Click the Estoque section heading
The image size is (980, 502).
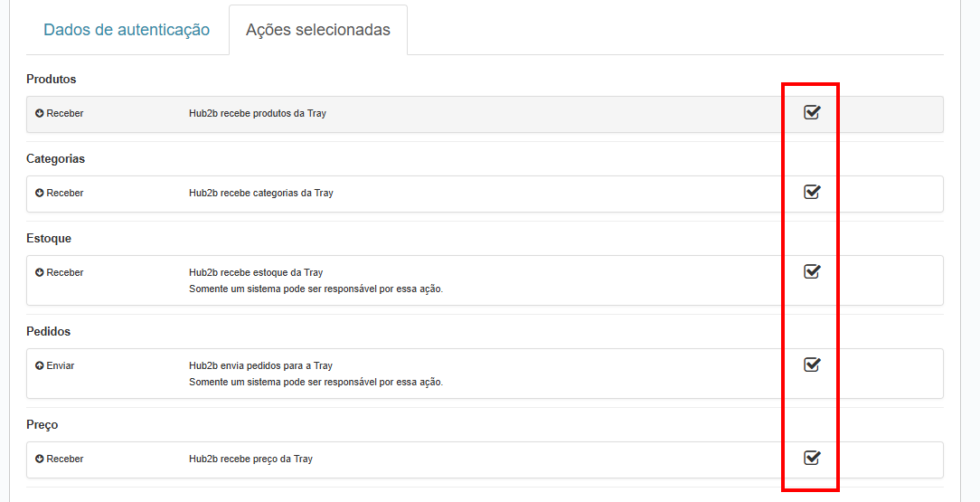coord(49,239)
